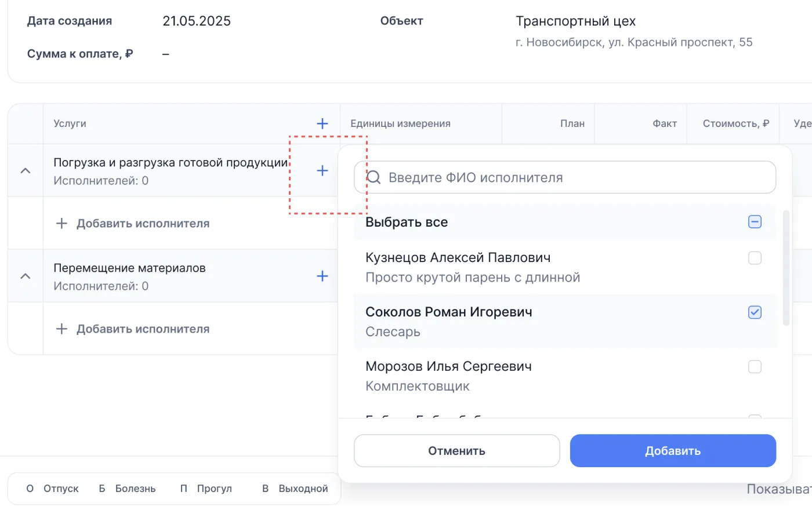Click the Прогул legend item

pyautogui.click(x=206, y=489)
